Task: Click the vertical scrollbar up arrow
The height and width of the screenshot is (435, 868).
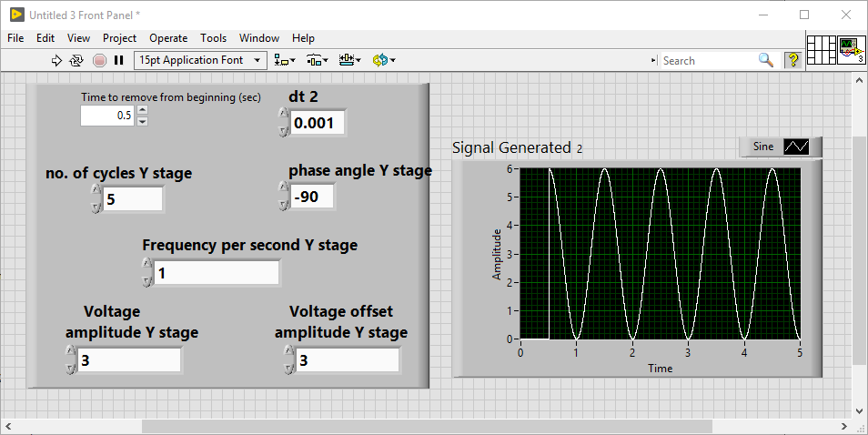Action: pyautogui.click(x=859, y=80)
